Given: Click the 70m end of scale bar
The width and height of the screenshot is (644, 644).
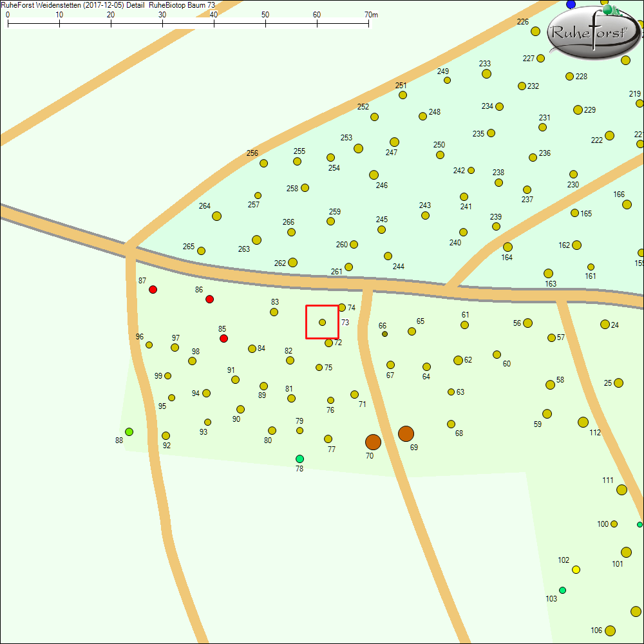Looking at the screenshot, I should pos(369,23).
